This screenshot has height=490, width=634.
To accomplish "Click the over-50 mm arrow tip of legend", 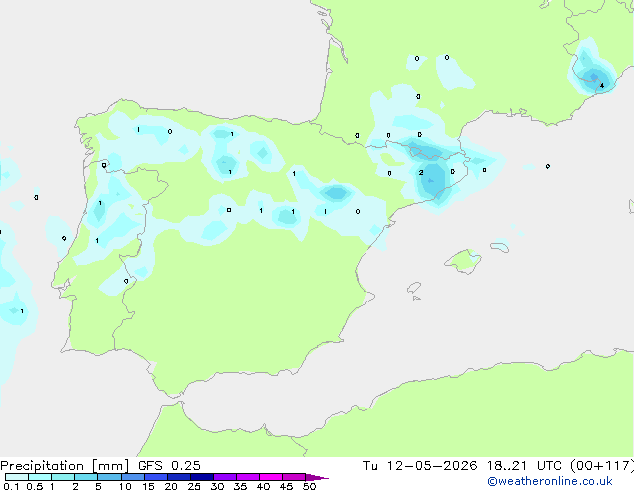I will tap(317, 477).
